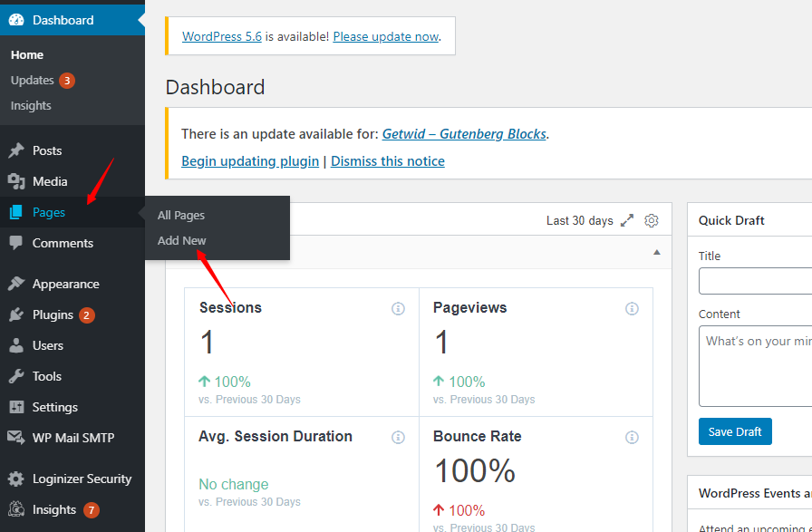Viewport: 812px width, 532px height.
Task: Click the Posts pin icon in sidebar
Action: pyautogui.click(x=16, y=150)
